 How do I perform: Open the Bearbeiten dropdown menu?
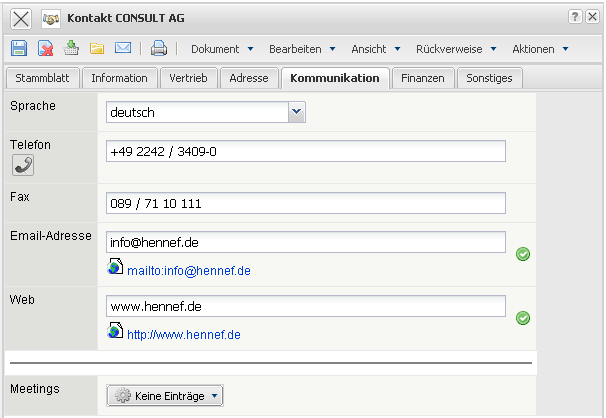point(302,49)
